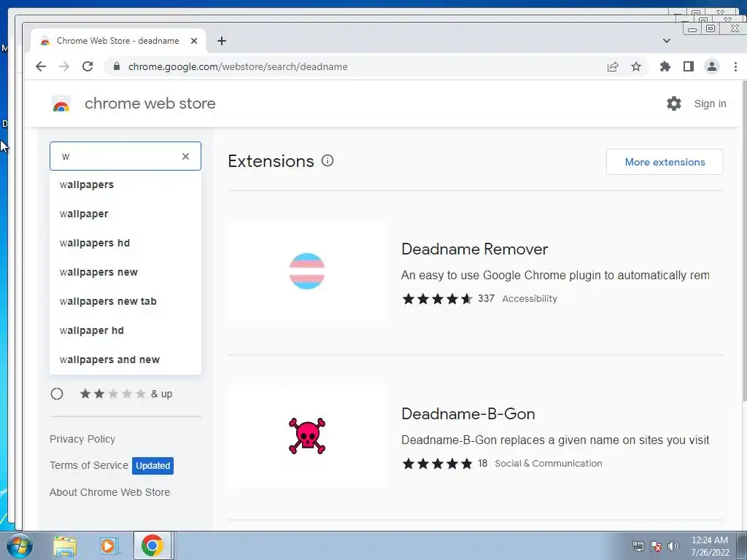Open the Terms of Service link
Viewport: 747px width, 560px height.
[88, 465]
